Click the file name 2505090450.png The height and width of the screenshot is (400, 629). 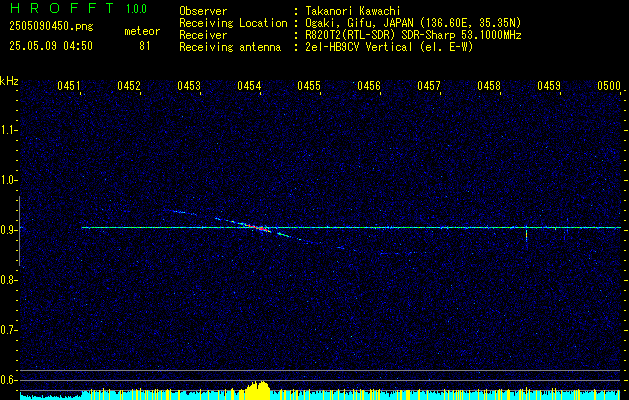click(x=51, y=27)
